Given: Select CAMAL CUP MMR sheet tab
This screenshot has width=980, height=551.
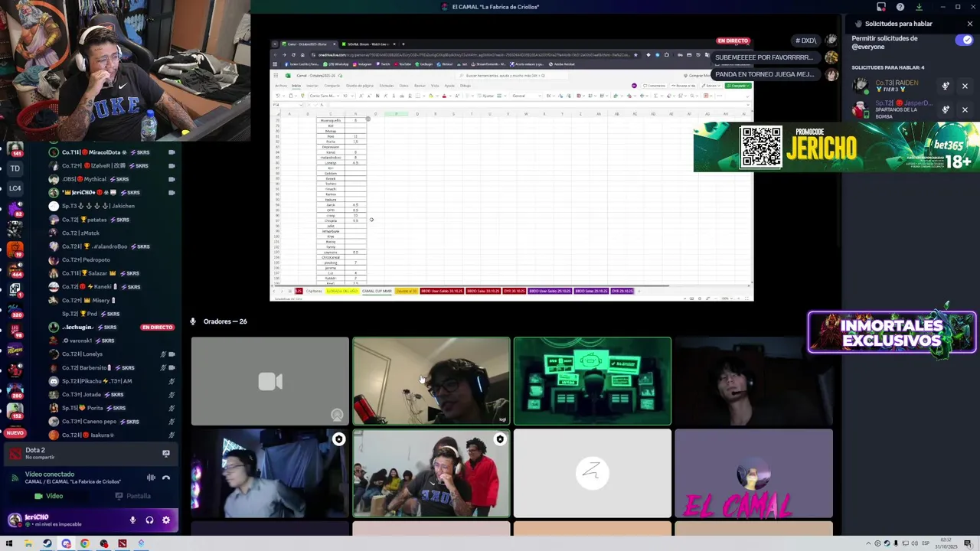Looking at the screenshot, I should pos(377,291).
